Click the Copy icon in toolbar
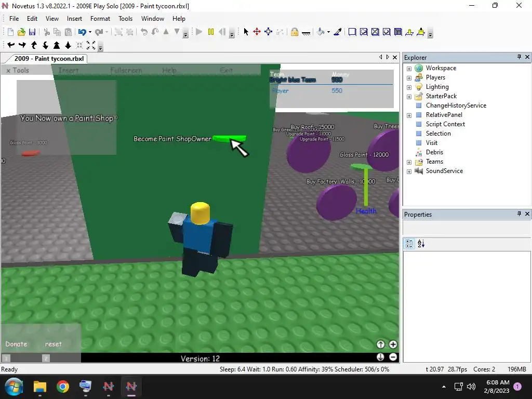 pyautogui.click(x=57, y=32)
